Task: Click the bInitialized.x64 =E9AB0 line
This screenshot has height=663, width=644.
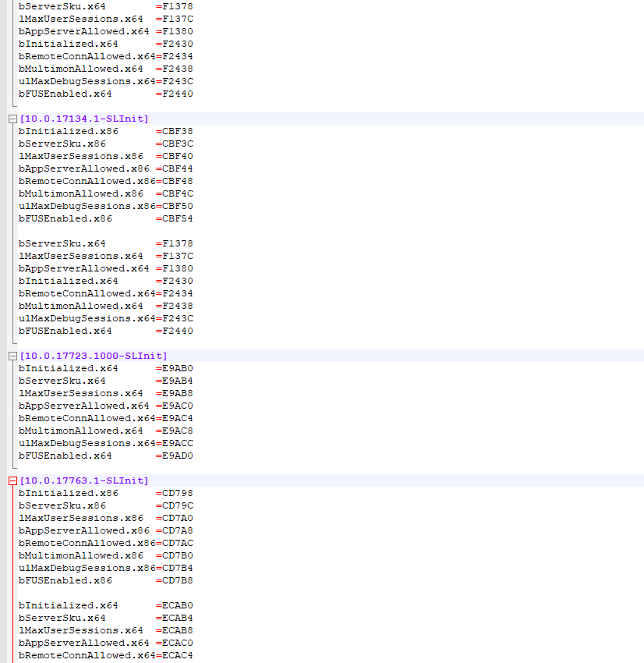Action: 105,369
